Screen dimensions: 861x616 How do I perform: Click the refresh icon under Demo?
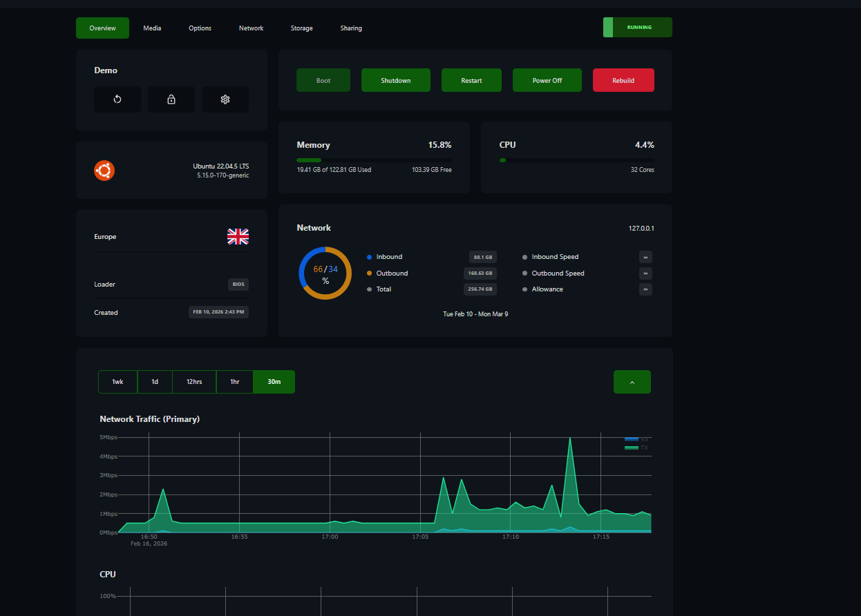(x=117, y=99)
